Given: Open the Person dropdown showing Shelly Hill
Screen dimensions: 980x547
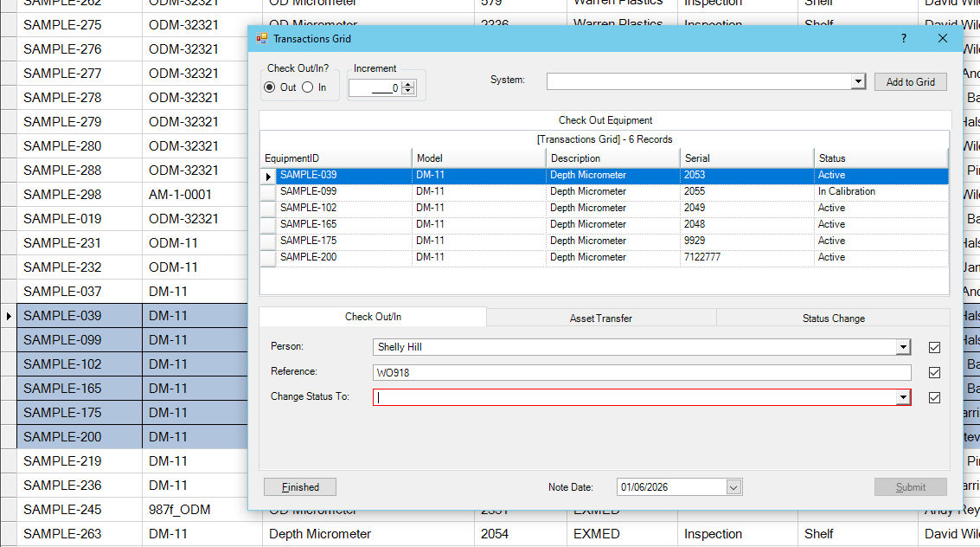Looking at the screenshot, I should [x=903, y=348].
